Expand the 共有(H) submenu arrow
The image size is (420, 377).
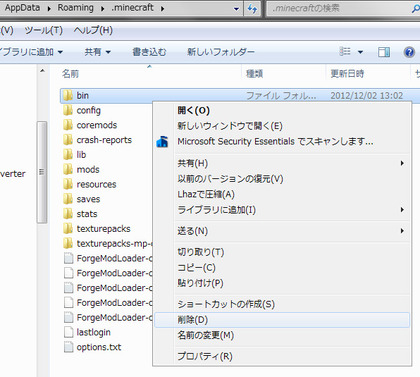point(402,163)
